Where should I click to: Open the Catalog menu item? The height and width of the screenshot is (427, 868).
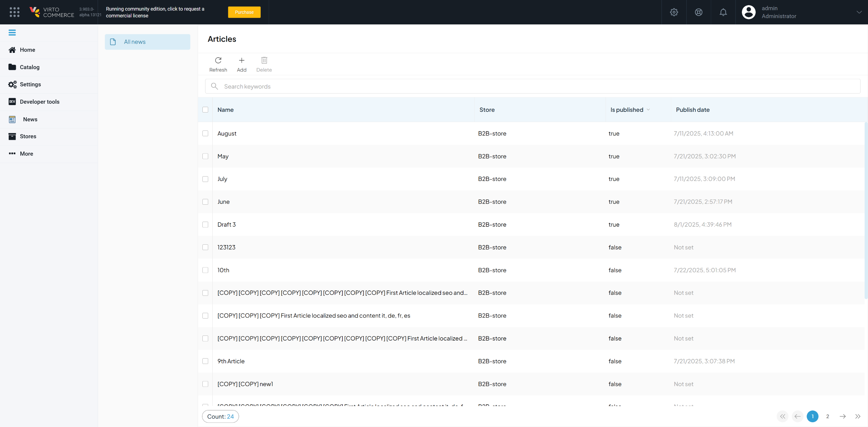coord(29,67)
